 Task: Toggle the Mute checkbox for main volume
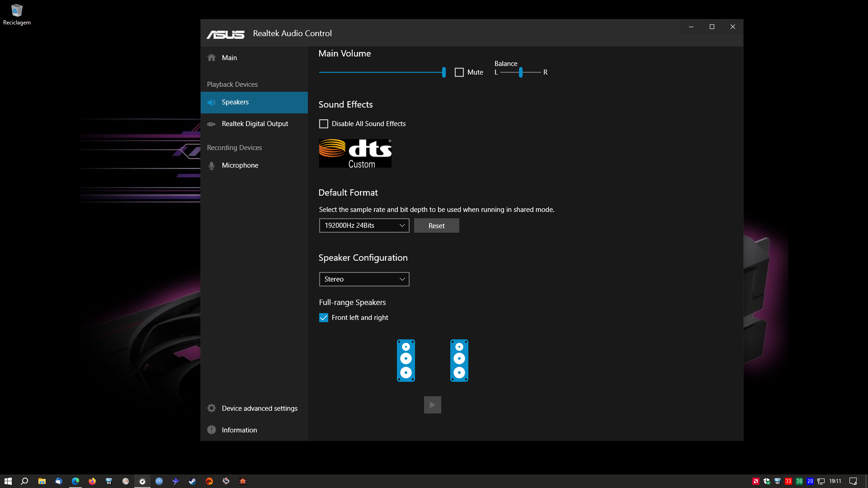click(459, 71)
